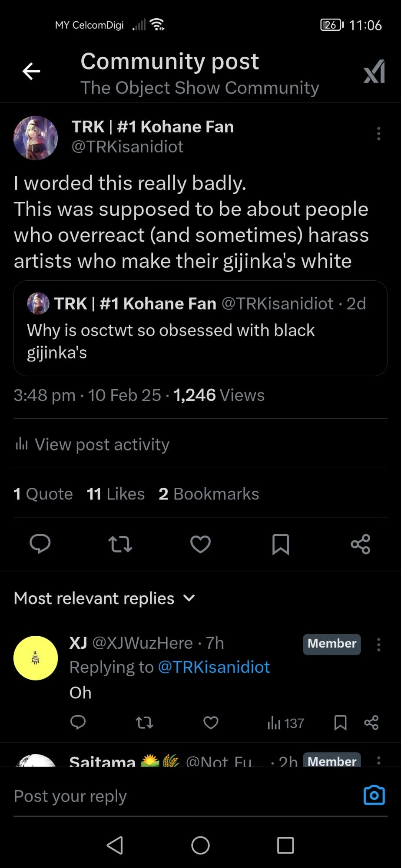This screenshot has height=868, width=401.
Task: Open the reply composer on TRK's main post
Action: [x=40, y=545]
